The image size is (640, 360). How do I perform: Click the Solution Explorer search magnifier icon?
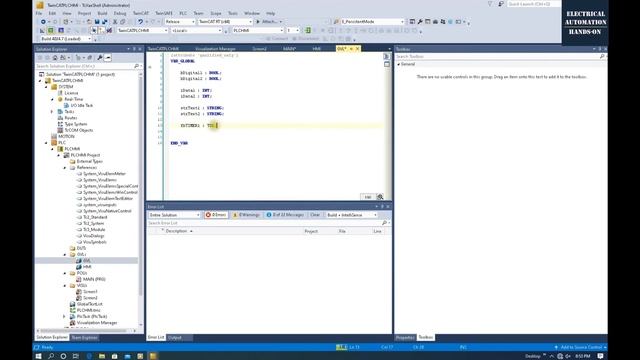[136, 66]
